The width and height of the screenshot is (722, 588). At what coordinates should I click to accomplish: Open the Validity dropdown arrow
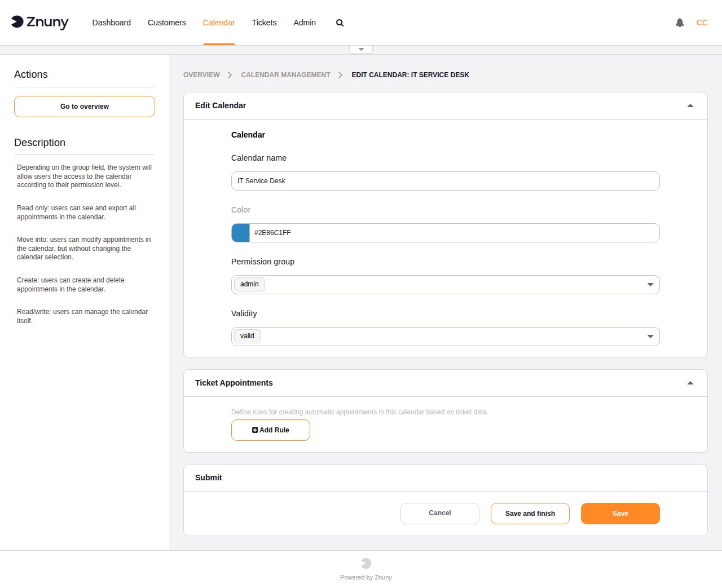(x=650, y=337)
